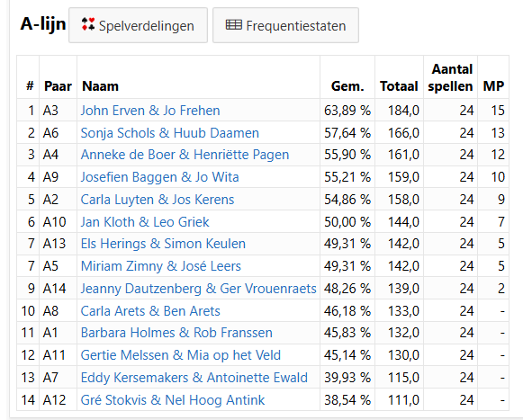
Task: Open the Frequentiestaten button
Action: [x=285, y=25]
